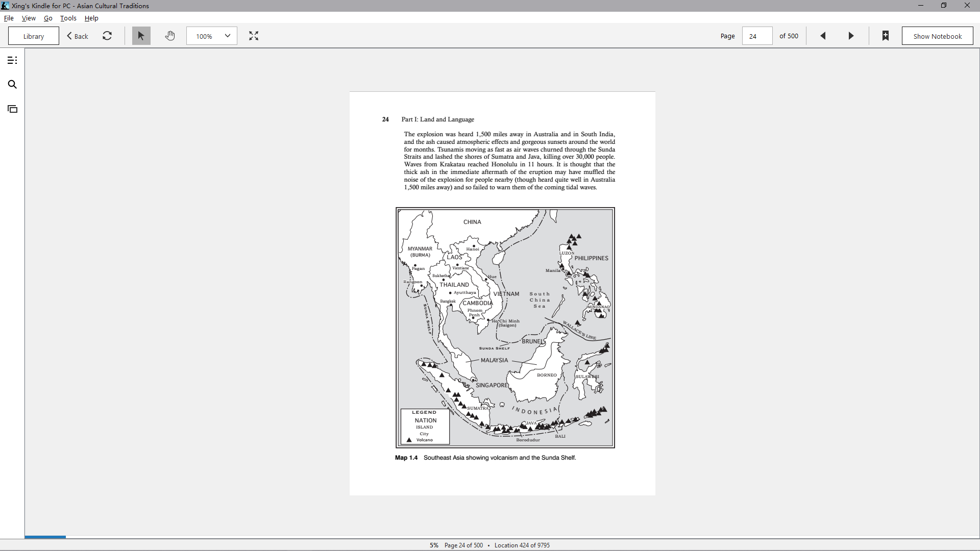Open table of contents sidebar icon
Image resolution: width=980 pixels, height=551 pixels.
tap(12, 60)
